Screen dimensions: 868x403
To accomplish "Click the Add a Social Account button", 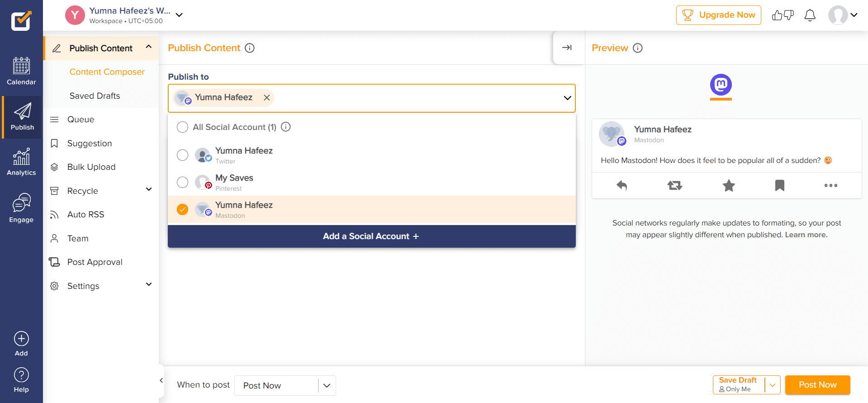I will [371, 236].
